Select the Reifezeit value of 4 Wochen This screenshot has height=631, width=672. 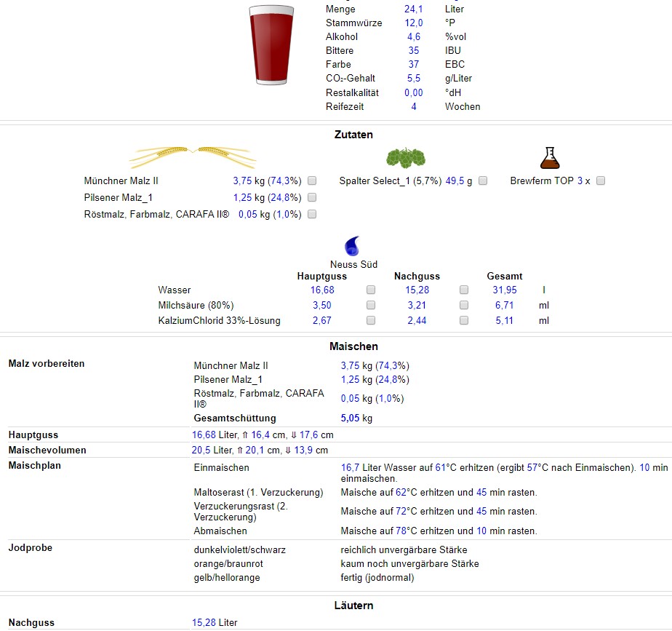(x=413, y=106)
